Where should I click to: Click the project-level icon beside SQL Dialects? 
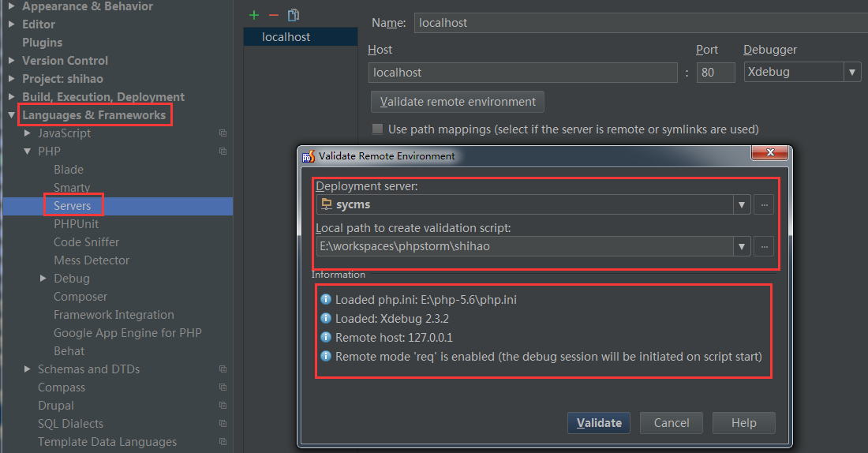223,424
